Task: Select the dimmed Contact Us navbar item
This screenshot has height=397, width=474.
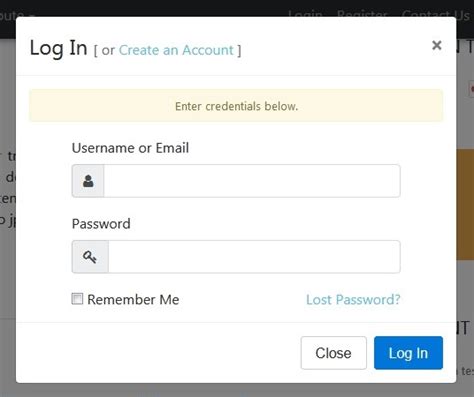Action: tap(435, 15)
